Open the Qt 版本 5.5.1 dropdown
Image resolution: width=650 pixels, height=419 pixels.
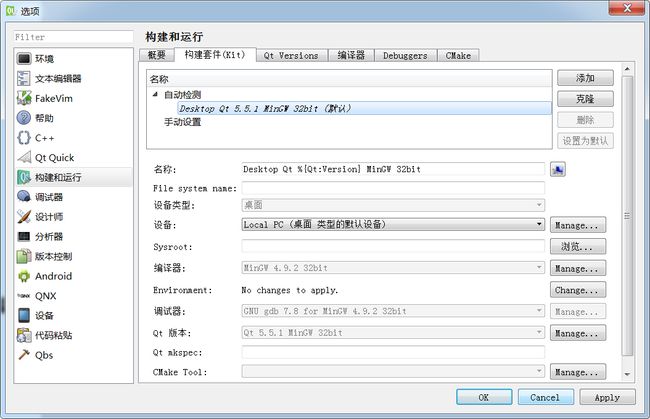393,333
